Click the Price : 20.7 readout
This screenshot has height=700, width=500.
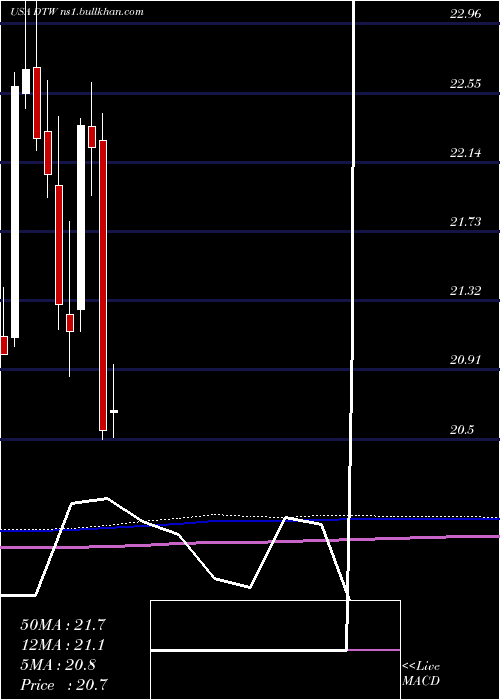(x=64, y=685)
